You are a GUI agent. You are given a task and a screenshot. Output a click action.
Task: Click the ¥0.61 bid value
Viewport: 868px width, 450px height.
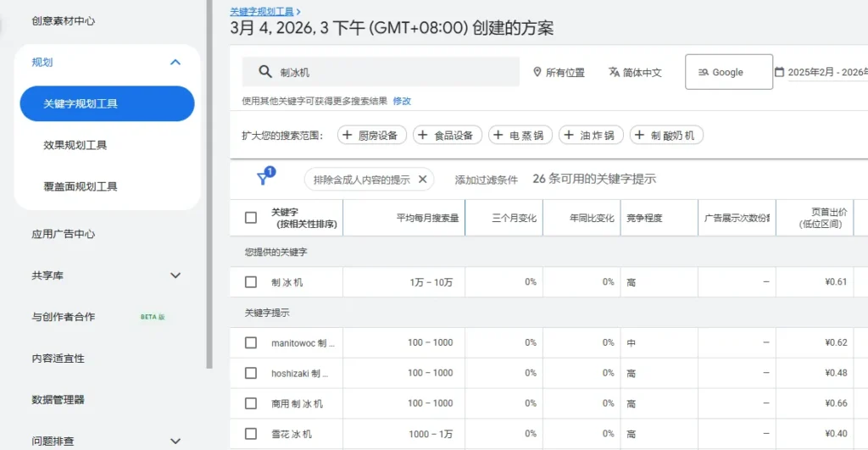tap(836, 281)
